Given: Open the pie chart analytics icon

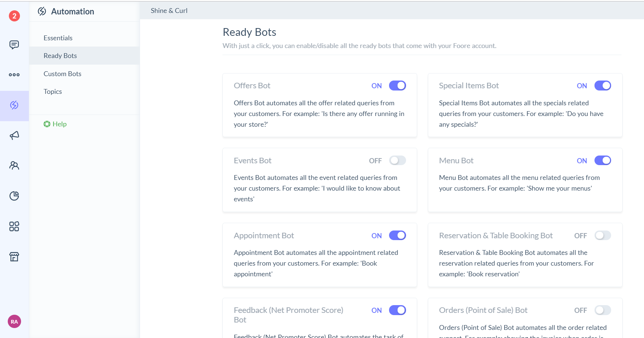Looking at the screenshot, I should 14,196.
